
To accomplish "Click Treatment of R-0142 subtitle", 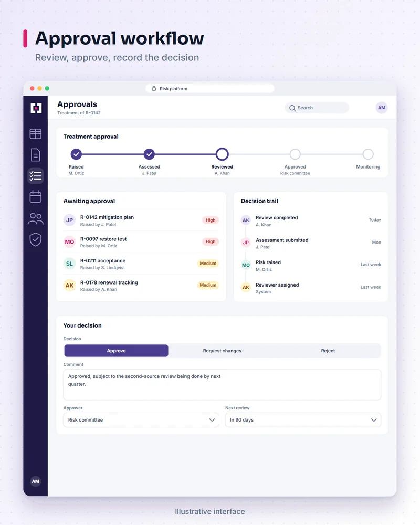I will [x=79, y=113].
